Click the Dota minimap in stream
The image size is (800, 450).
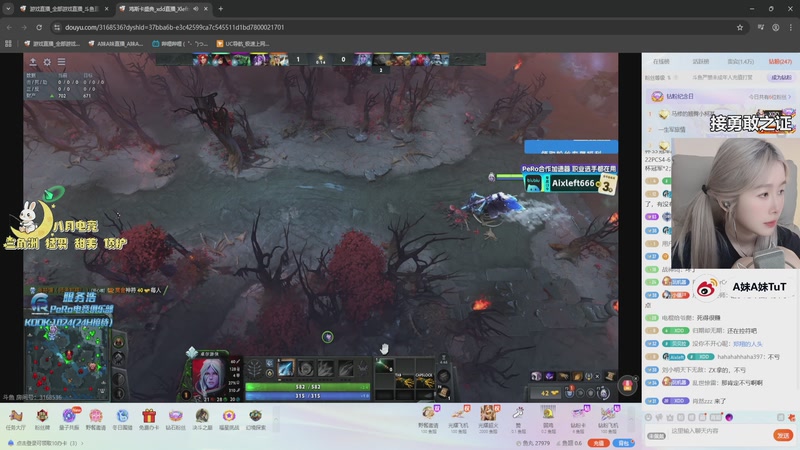click(67, 363)
